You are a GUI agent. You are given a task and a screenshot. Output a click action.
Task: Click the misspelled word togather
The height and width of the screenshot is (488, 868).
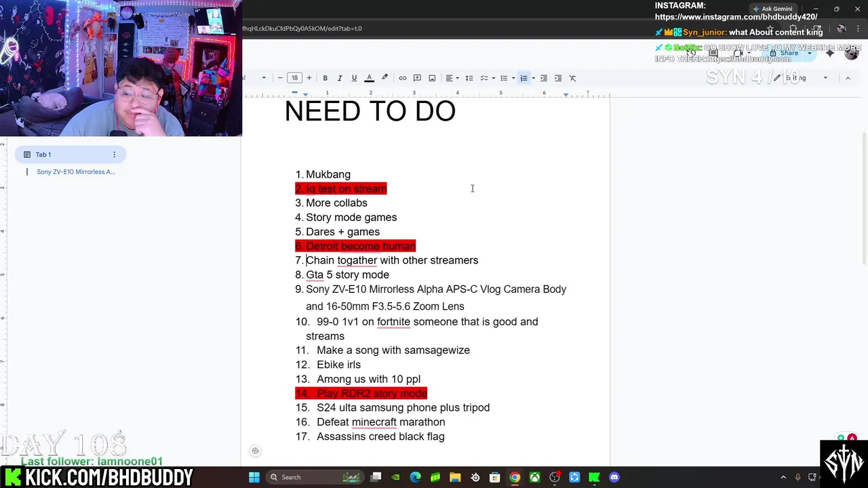(x=357, y=260)
